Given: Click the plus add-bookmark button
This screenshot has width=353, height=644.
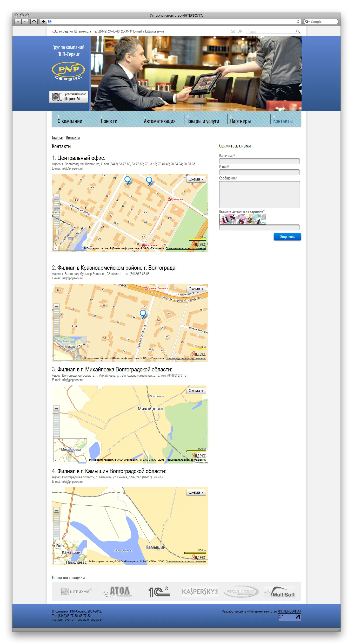Looking at the screenshot, I should (43, 22).
